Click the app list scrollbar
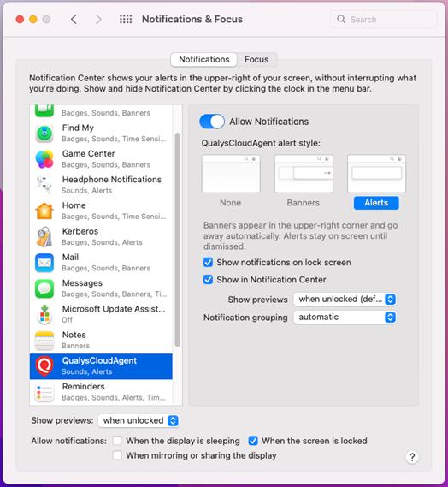 point(178,240)
